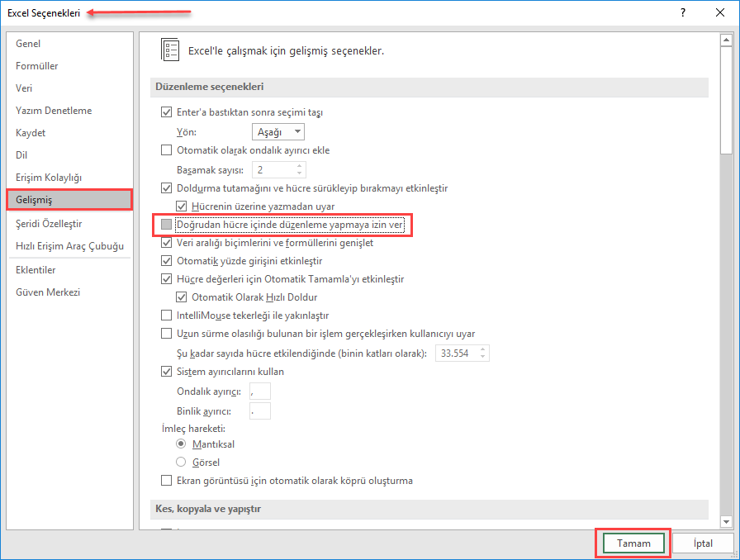Click the 'Excel'le çalışmak için gelişmiş seçenekler' heading
The image size is (740, 560).
click(286, 51)
